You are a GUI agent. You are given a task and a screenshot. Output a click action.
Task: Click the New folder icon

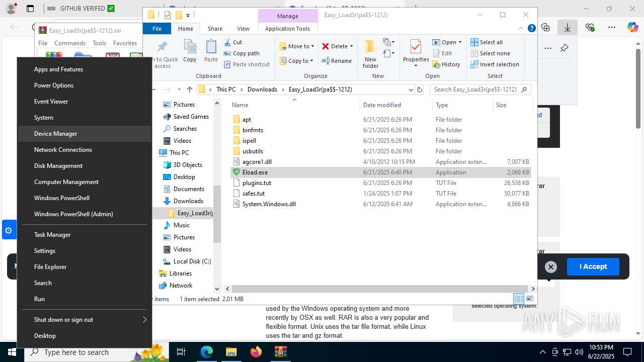[x=370, y=47]
